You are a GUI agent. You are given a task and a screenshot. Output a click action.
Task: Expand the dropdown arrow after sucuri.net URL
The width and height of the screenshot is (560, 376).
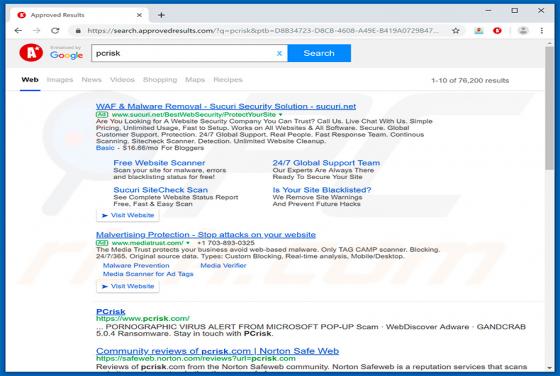point(280,115)
